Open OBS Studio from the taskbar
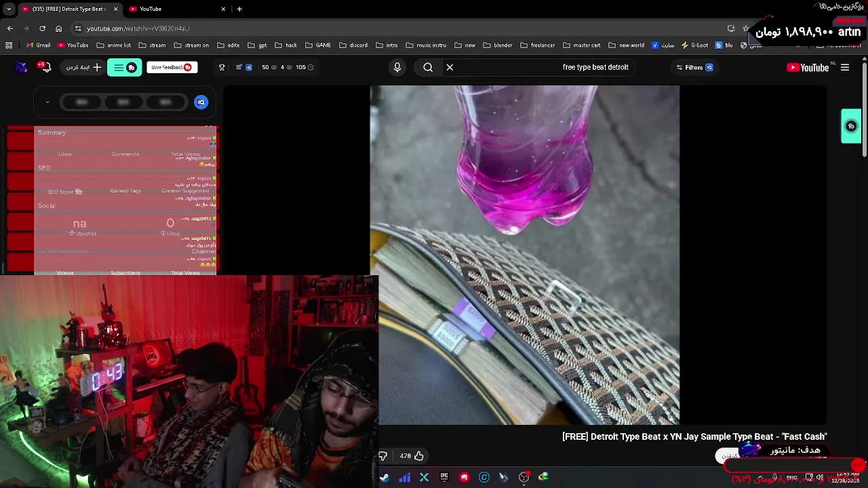 [524, 477]
